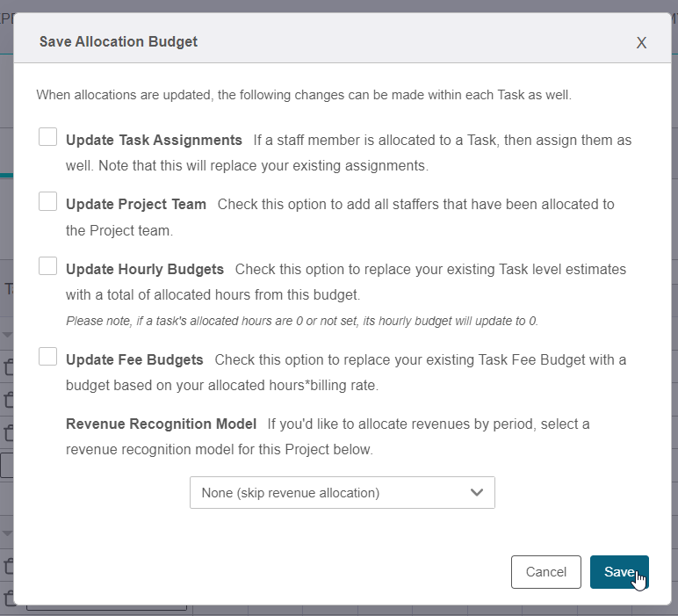Click the 'Update Hourly Budgets' bold label
The image size is (678, 616).
(x=145, y=269)
